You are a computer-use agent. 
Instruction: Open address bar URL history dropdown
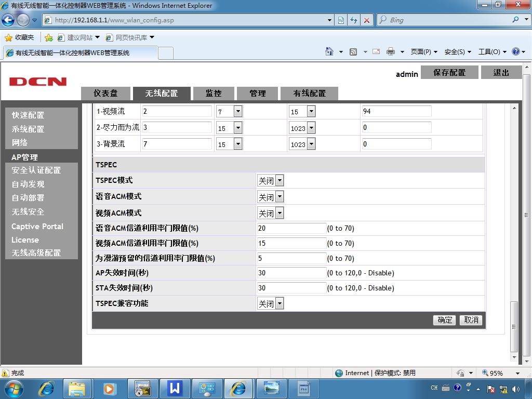coord(329,20)
